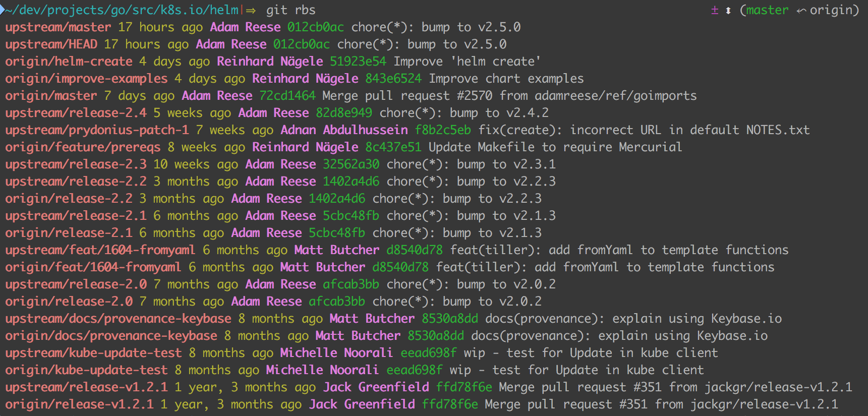The image size is (868, 416).
Task: Click the master branch name in right prompt
Action: coord(767,10)
